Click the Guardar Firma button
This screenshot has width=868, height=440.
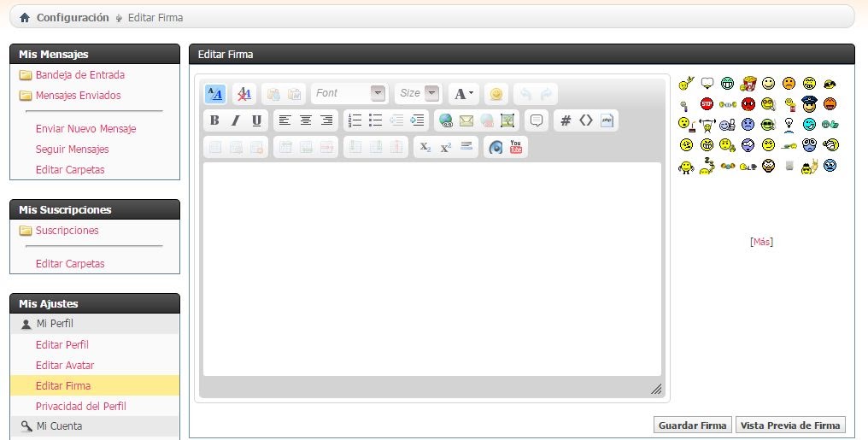[x=693, y=425]
